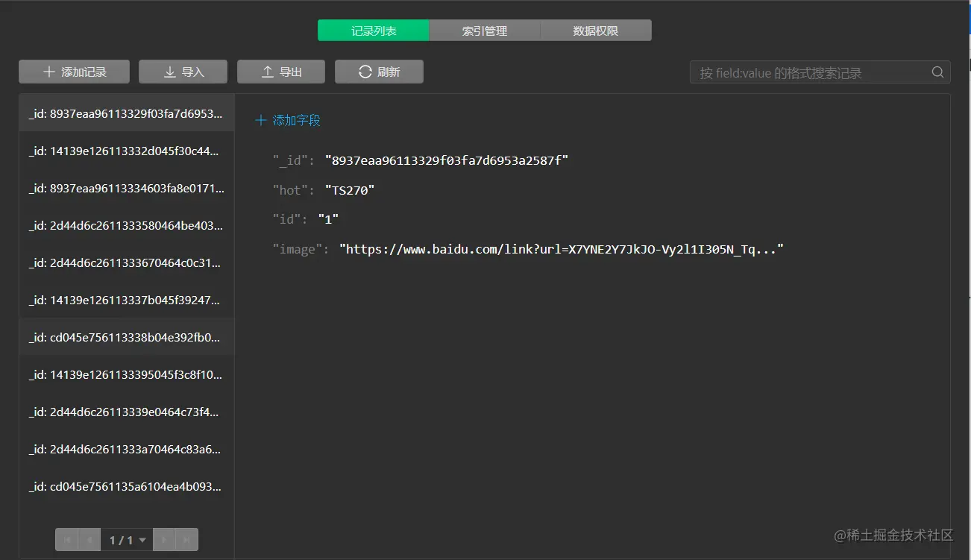Switch to the 索引管理 tab
Viewport: 971px width, 560px height.
pyautogui.click(x=485, y=31)
